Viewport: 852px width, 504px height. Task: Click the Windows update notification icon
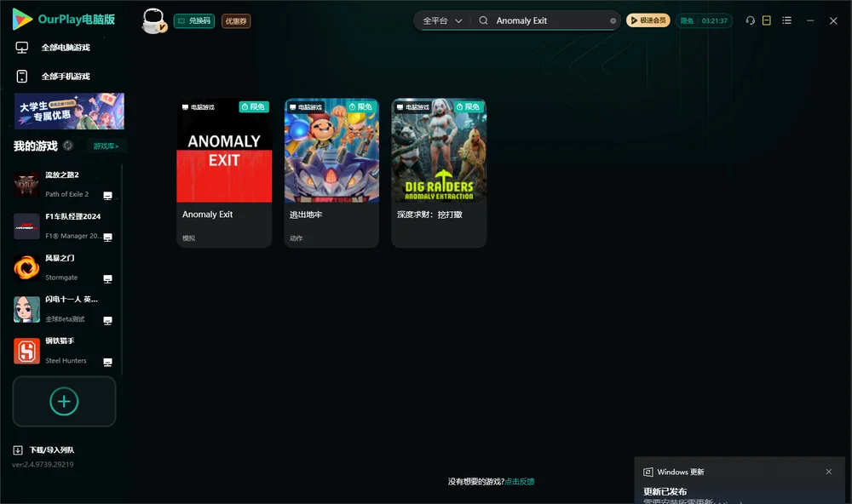(x=648, y=472)
